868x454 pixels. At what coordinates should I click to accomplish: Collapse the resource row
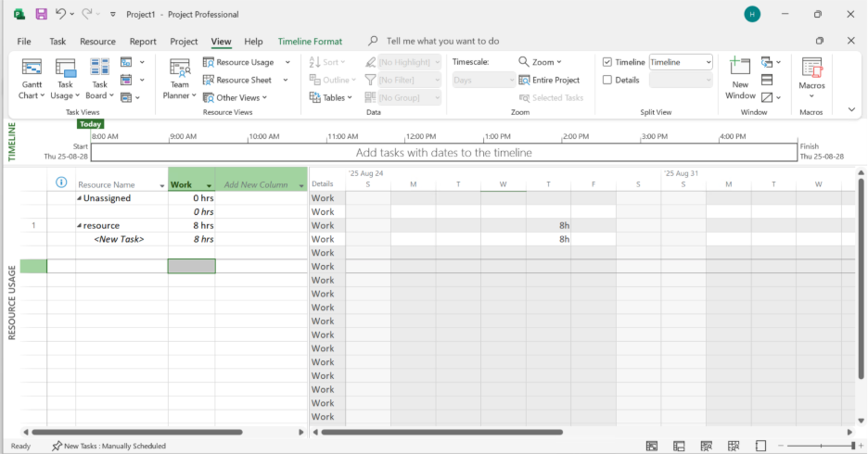[79, 226]
